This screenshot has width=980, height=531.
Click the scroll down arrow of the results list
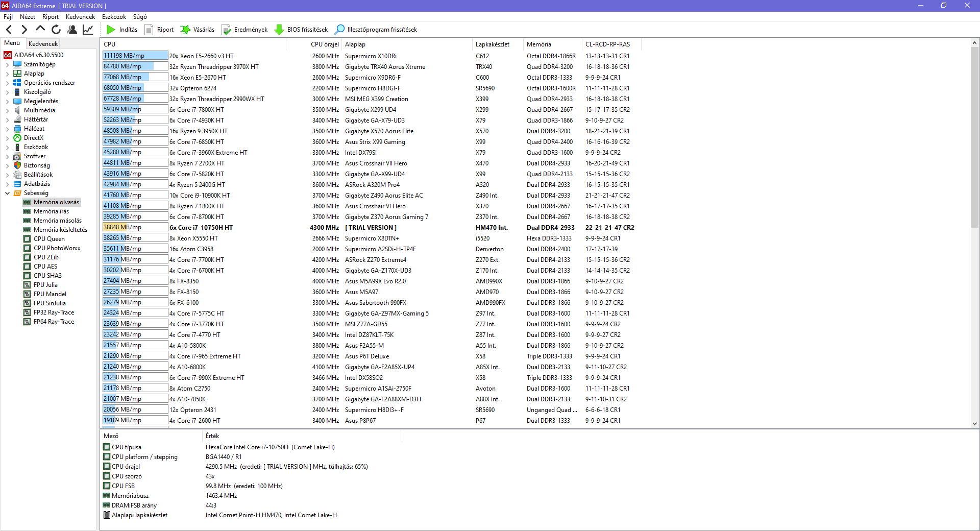pos(974,423)
